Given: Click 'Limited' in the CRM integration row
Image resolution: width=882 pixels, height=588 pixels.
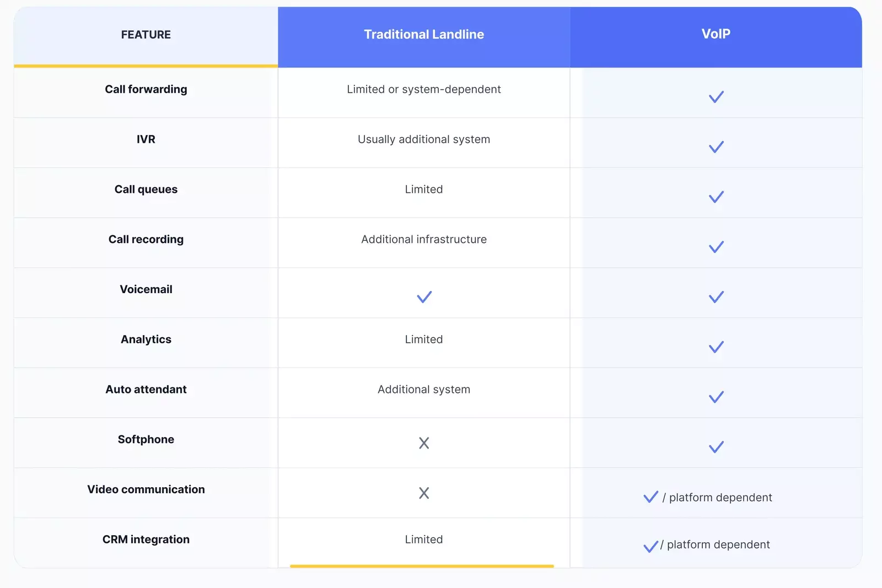Looking at the screenshot, I should [424, 540].
